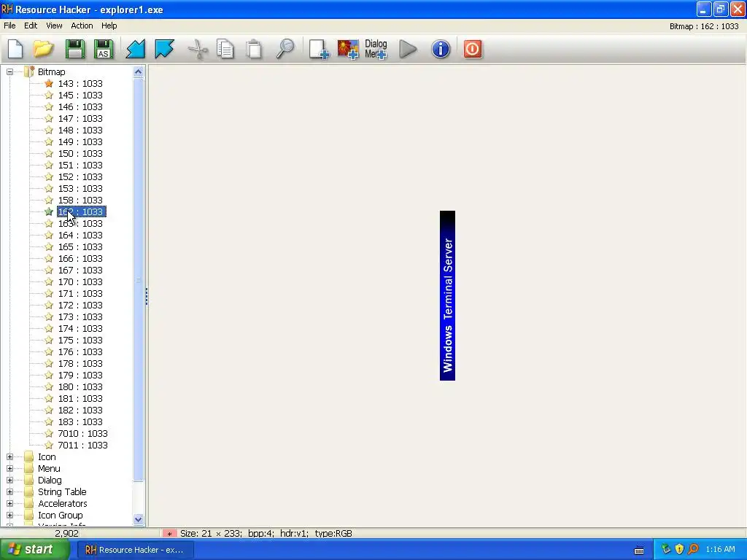Select bitmap resource 180 : 1033
747x560 pixels.
[x=80, y=386]
